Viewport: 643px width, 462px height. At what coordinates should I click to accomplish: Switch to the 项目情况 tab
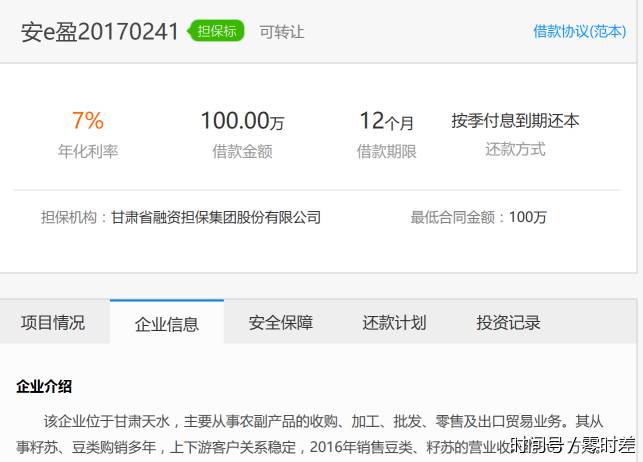pyautogui.click(x=53, y=323)
